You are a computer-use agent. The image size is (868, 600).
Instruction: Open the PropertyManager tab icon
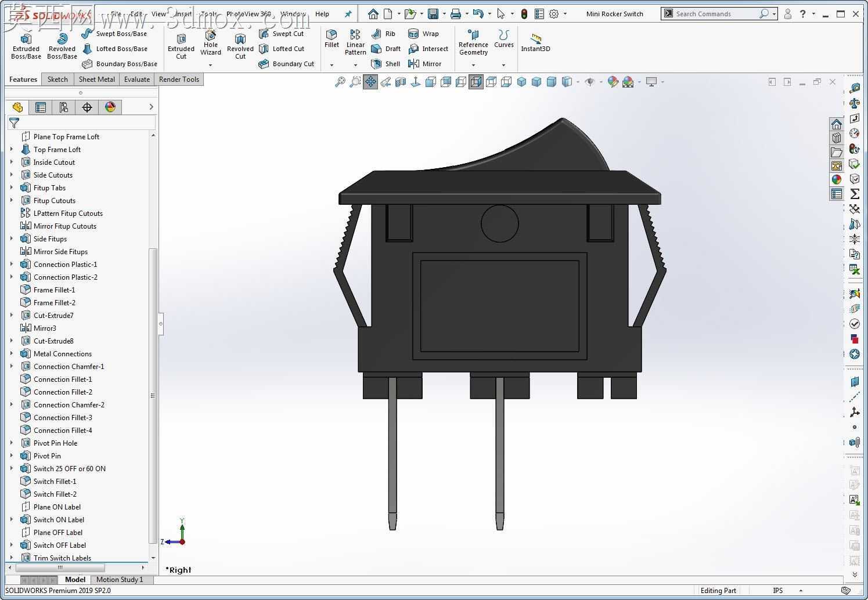(41, 107)
